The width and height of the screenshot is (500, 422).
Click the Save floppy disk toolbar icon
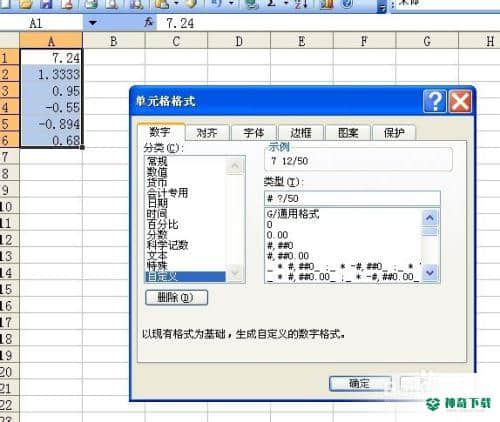click(x=46, y=4)
